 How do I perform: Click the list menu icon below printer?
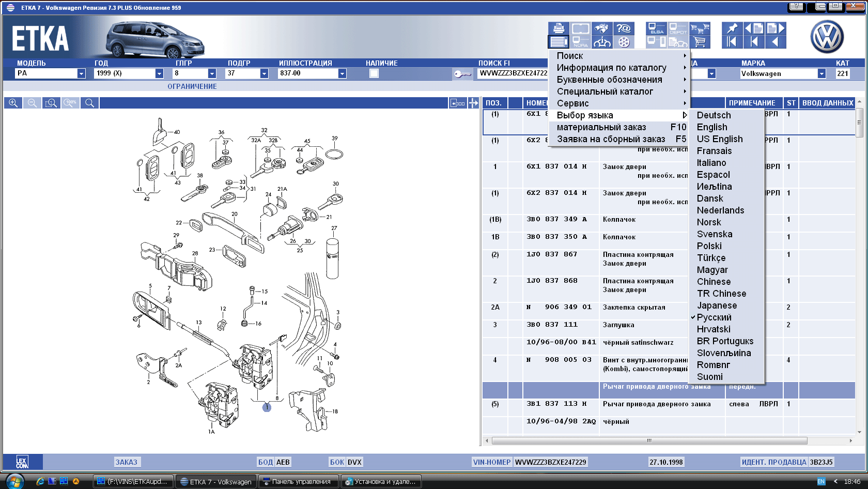[x=559, y=42]
